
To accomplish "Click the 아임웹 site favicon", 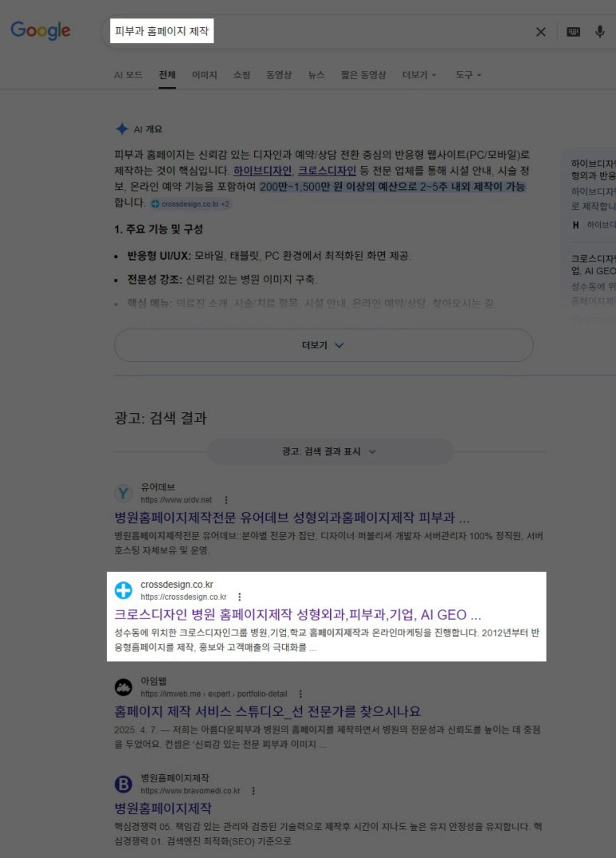I will coord(123,687).
